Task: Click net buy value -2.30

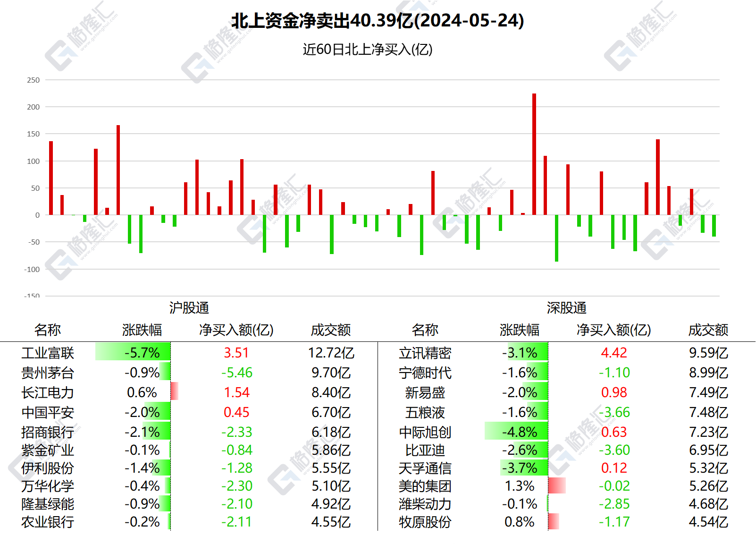Action: [x=236, y=486]
